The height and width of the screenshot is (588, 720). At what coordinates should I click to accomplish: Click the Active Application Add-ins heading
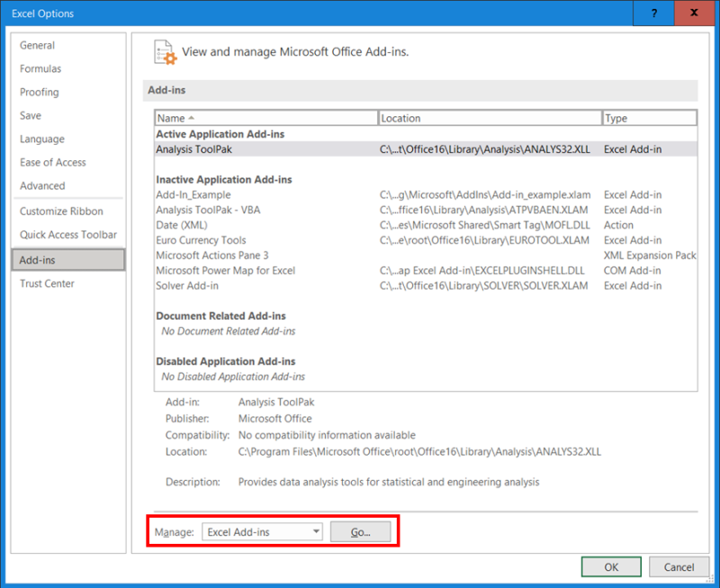pos(220,134)
